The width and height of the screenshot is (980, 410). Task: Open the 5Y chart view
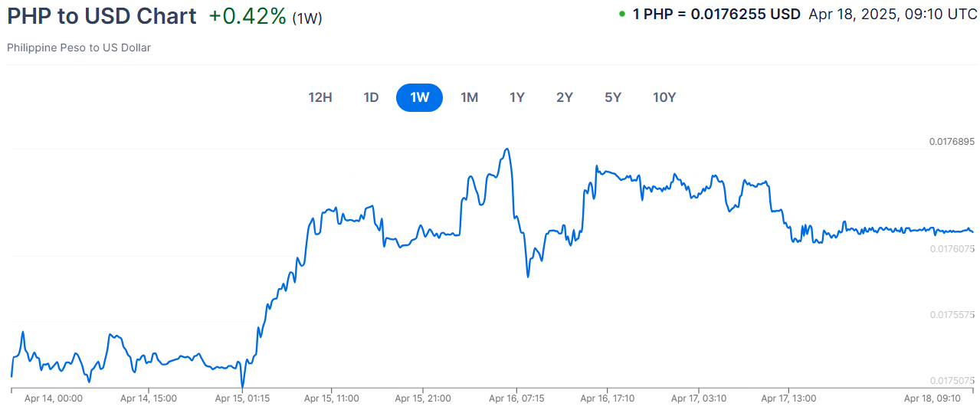[x=613, y=97]
